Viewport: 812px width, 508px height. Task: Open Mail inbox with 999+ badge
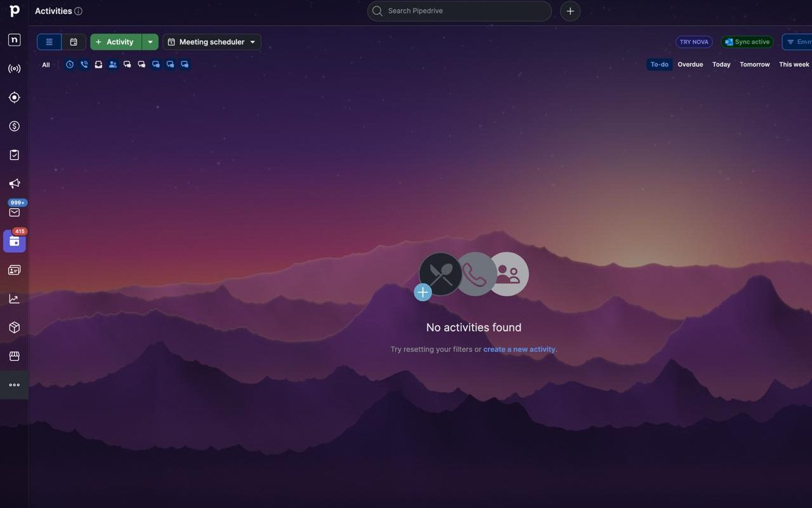tap(14, 212)
